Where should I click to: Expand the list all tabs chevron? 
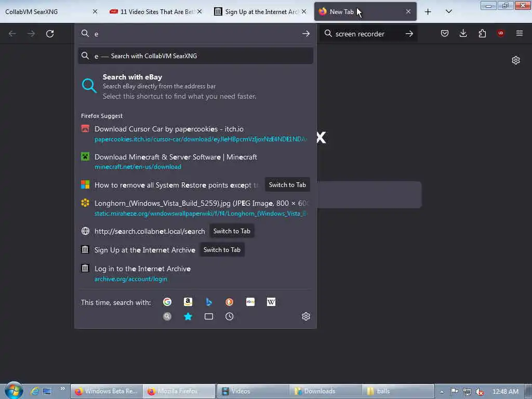click(448, 11)
